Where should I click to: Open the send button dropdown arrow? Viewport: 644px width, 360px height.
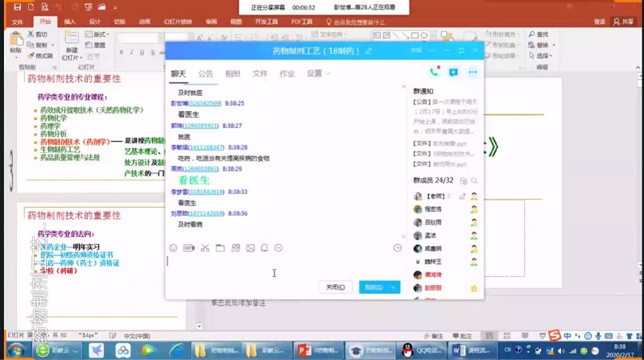click(x=393, y=287)
